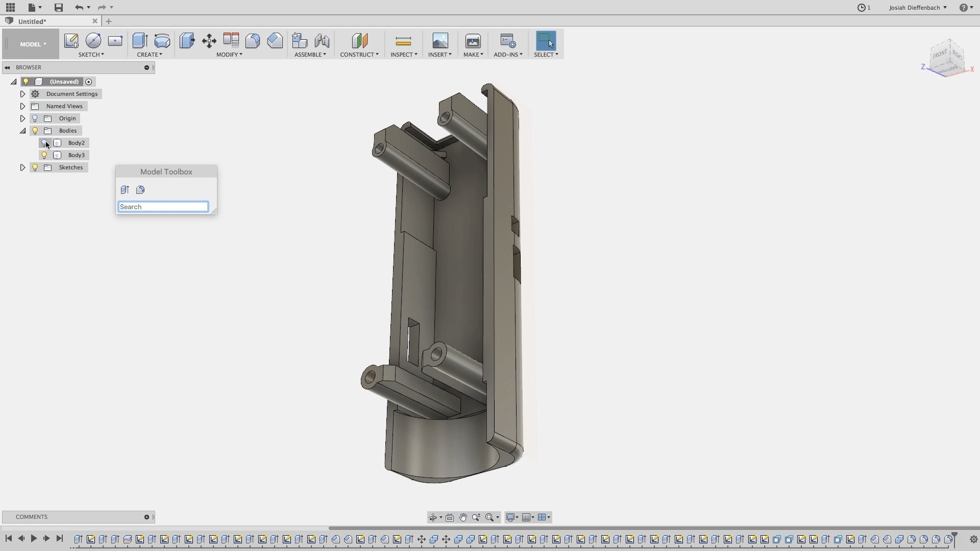The height and width of the screenshot is (551, 980).
Task: Select the Extrude tool icon
Action: (139, 41)
